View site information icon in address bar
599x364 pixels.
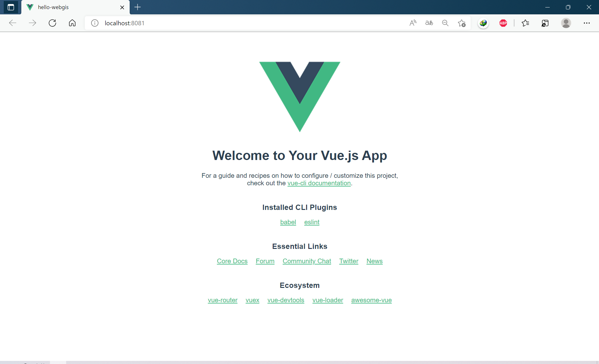point(95,23)
